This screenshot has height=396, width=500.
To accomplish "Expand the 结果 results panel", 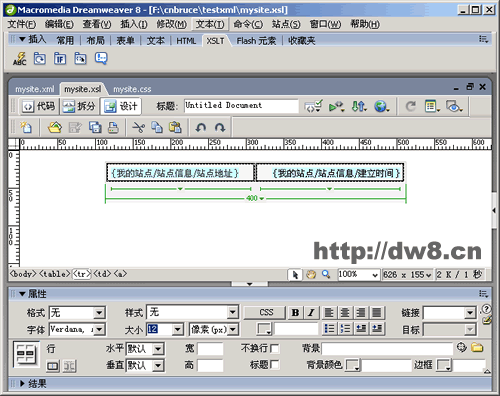I will (x=22, y=383).
